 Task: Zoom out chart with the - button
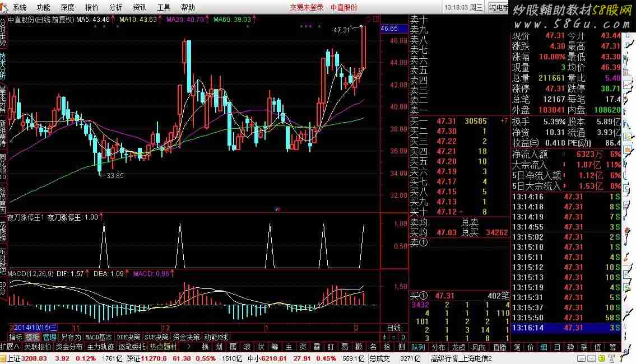[x=394, y=337]
